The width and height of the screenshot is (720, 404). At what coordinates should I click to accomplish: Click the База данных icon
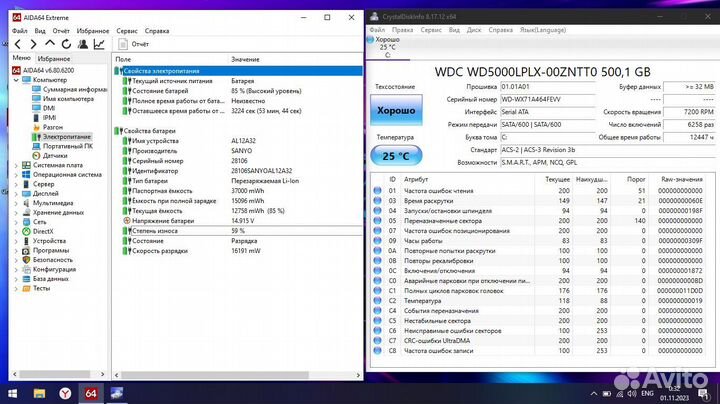pos(26,279)
